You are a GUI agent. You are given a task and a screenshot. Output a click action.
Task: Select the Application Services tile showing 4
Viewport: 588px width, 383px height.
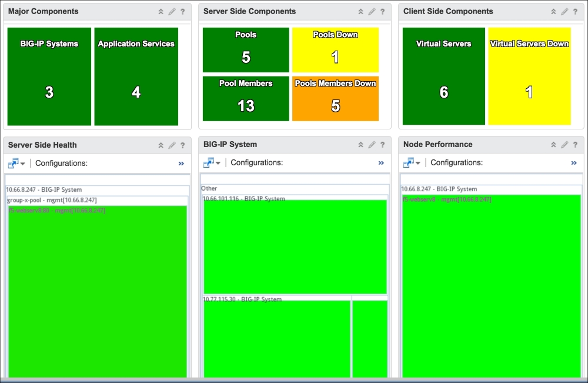pos(136,76)
